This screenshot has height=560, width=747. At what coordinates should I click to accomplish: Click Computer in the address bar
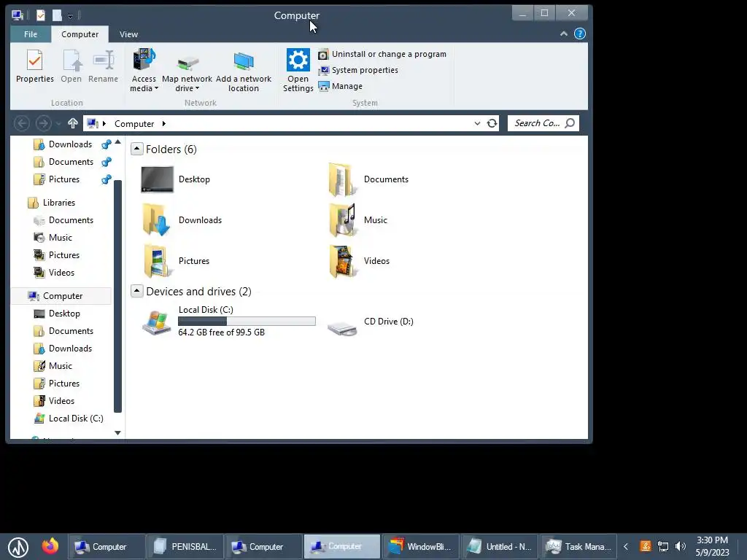coord(134,124)
